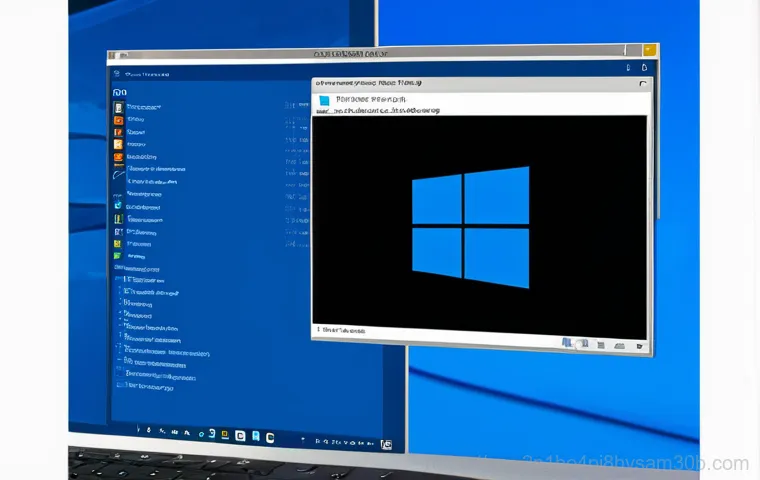Click the yellow button in the outer window's title bar
The width and height of the screenshot is (760, 480).
(x=649, y=50)
